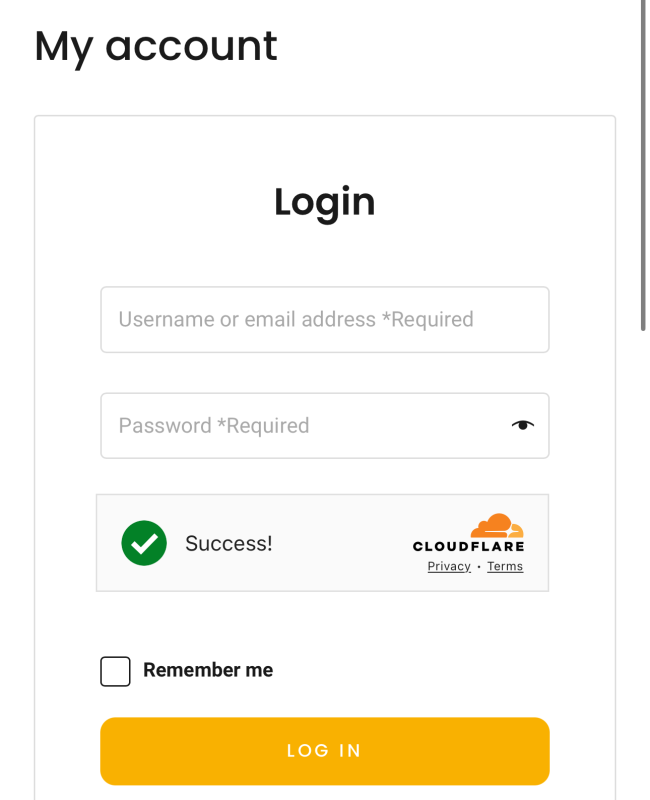Focus the Password input field
Viewport: 650px width, 800px height.
pos(300,426)
